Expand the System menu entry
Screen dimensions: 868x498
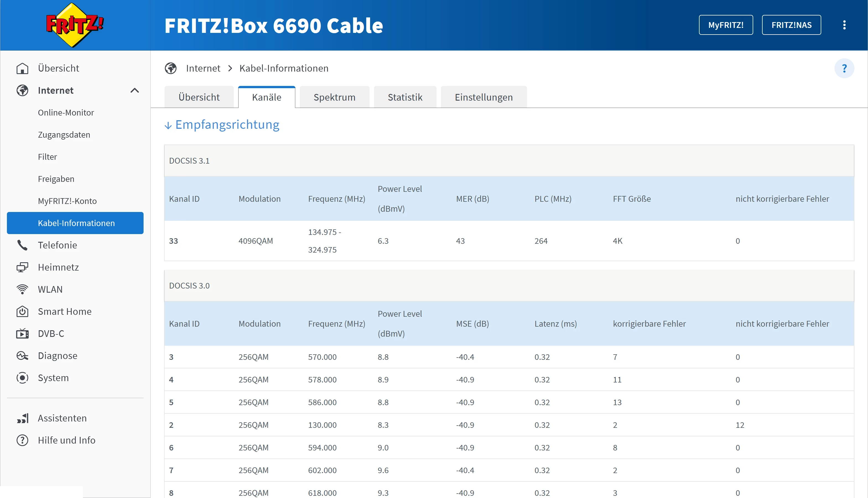[x=53, y=378]
